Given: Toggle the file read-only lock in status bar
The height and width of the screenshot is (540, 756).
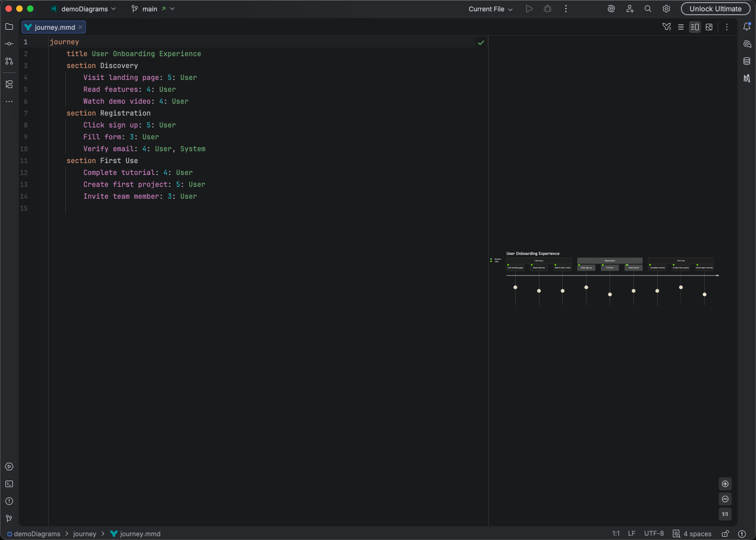Looking at the screenshot, I should pos(725,534).
